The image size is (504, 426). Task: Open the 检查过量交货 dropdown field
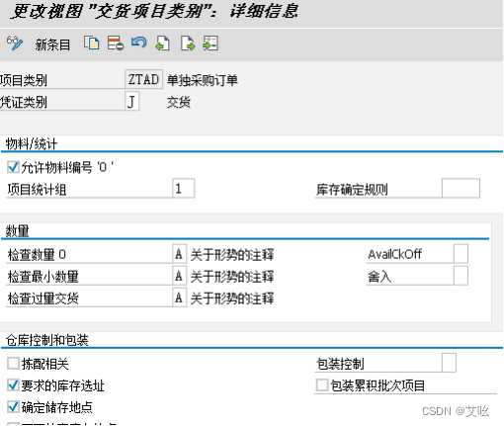tap(179, 298)
